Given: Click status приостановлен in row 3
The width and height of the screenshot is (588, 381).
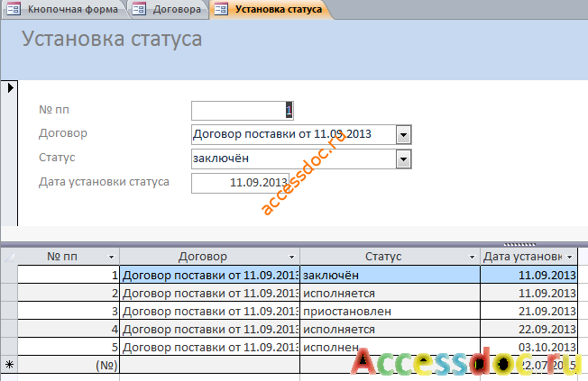Looking at the screenshot, I should pos(390,311).
